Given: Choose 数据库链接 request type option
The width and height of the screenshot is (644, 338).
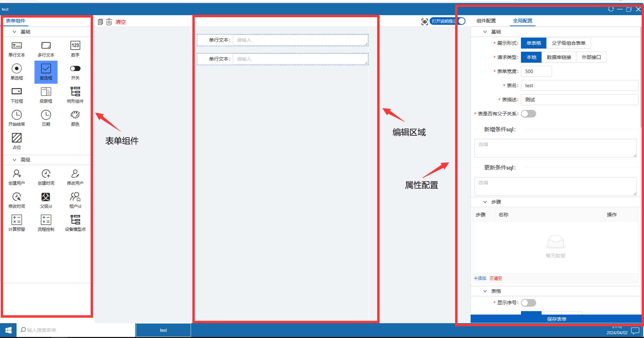Looking at the screenshot, I should 559,57.
